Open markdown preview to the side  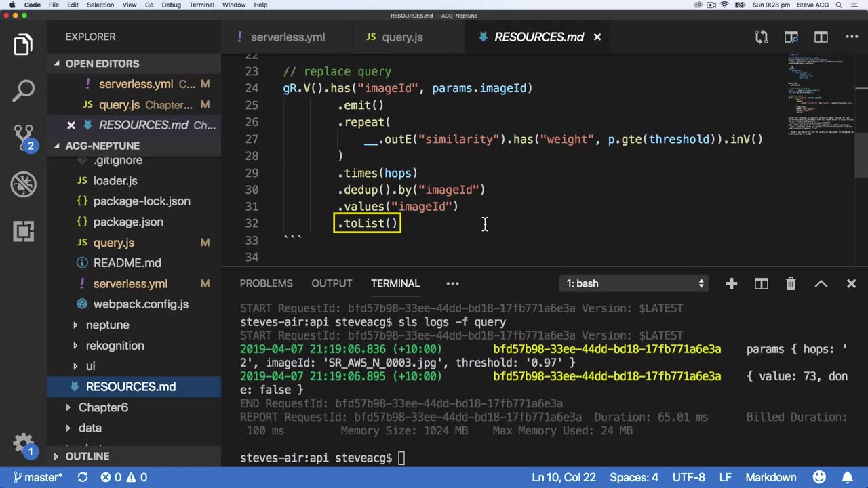coord(791,37)
